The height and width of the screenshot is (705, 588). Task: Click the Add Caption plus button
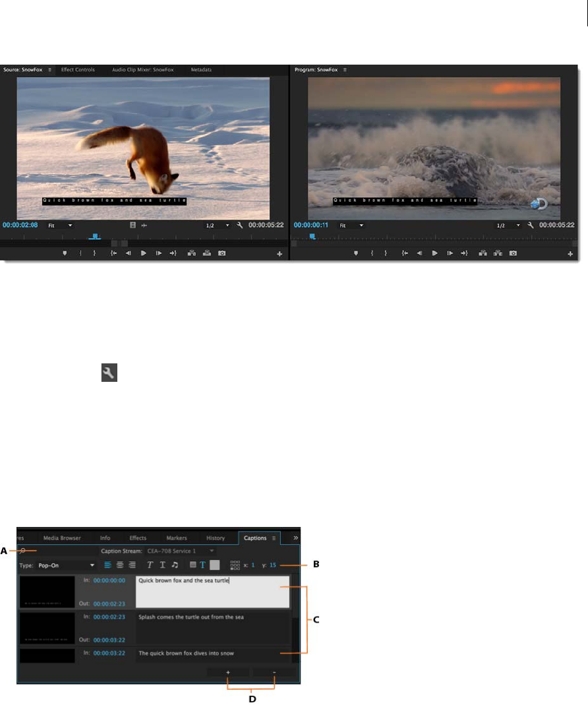(228, 673)
